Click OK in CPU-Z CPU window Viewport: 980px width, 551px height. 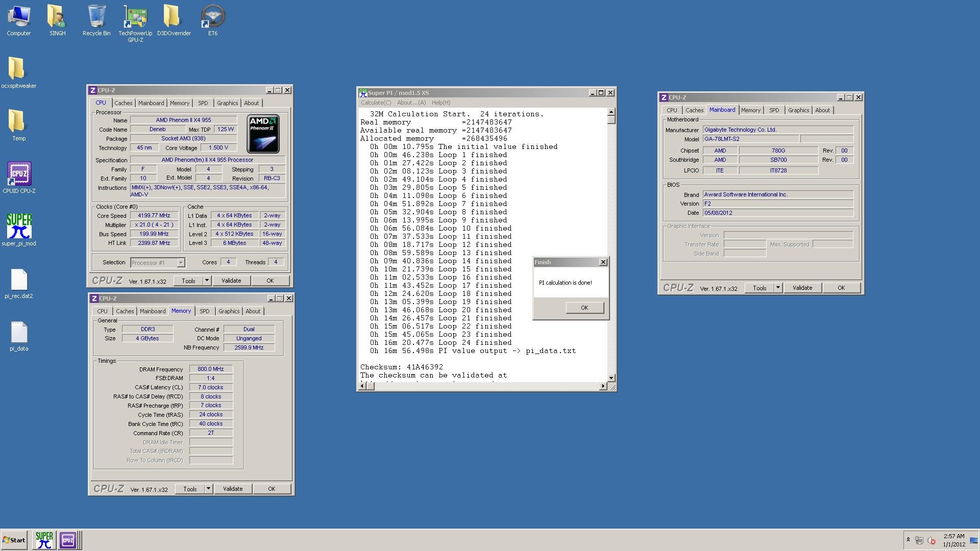pyautogui.click(x=270, y=281)
